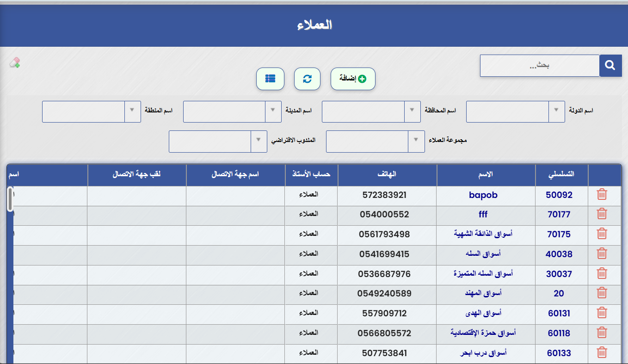The width and height of the screenshot is (628, 364).
Task: Sort by التسلسلي column header
Action: pos(561,175)
